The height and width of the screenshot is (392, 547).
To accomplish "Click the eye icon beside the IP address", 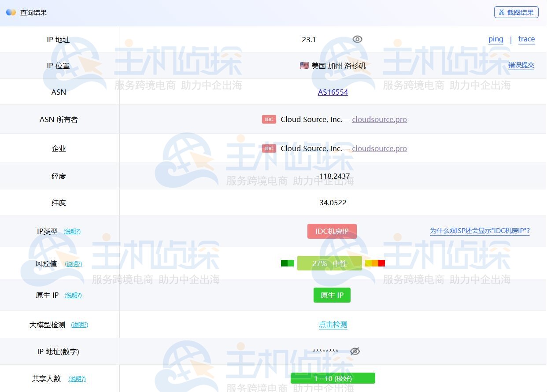I will click(x=357, y=39).
